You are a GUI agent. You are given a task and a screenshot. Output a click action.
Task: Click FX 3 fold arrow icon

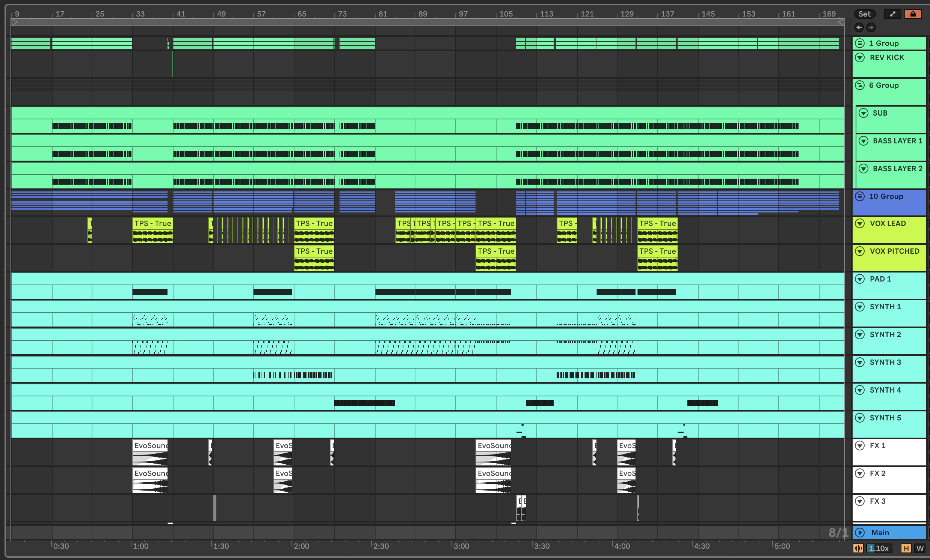pos(860,501)
